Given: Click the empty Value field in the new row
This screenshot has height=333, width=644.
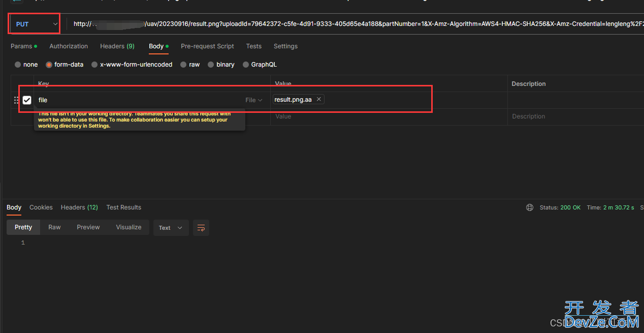Looking at the screenshot, I should [x=389, y=116].
